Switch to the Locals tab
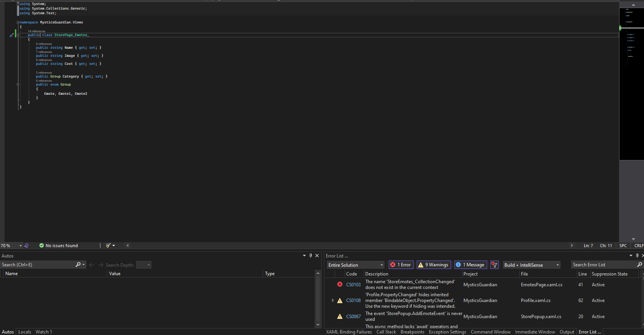The height and width of the screenshot is (335, 644). coord(25,332)
